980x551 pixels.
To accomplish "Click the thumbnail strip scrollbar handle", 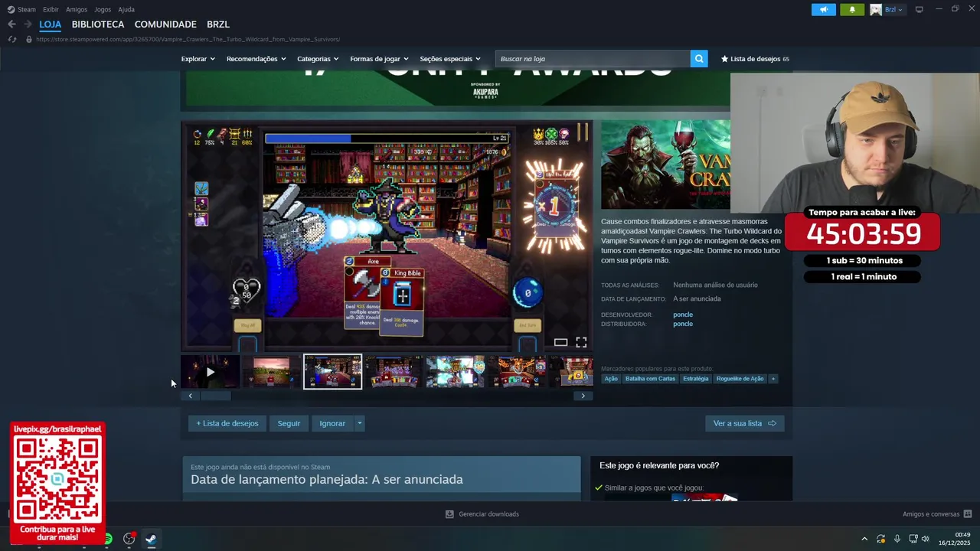I will click(x=215, y=396).
